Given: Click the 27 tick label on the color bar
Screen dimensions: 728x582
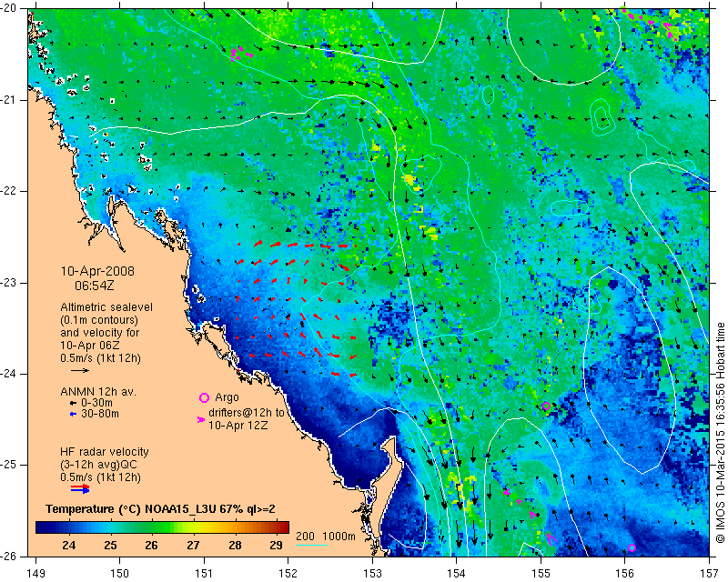Looking at the screenshot, I should (193, 545).
